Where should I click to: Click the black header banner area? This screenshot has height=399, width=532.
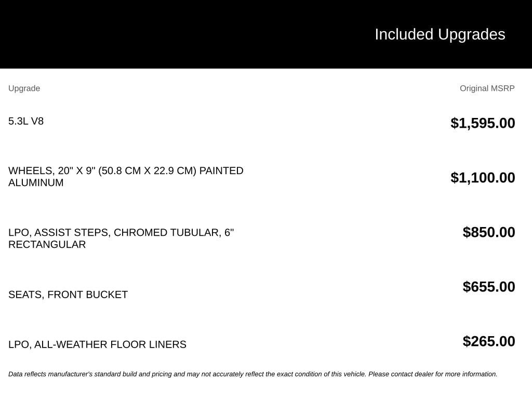pos(266,34)
